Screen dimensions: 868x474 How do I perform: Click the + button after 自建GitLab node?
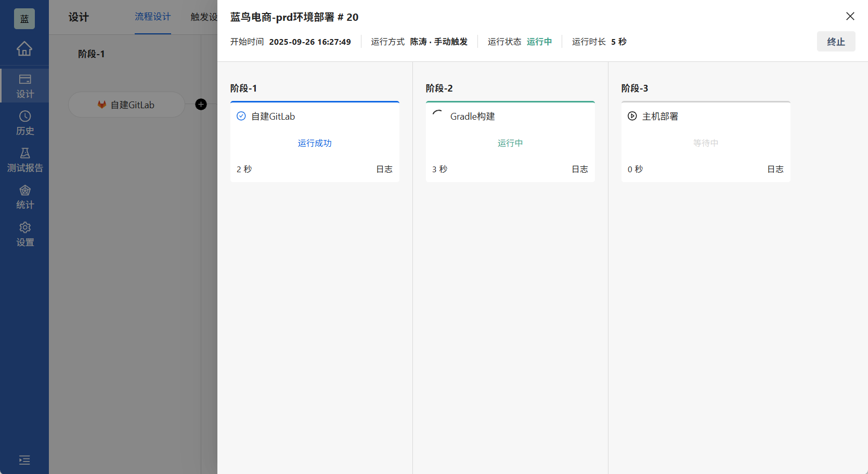coord(201,104)
